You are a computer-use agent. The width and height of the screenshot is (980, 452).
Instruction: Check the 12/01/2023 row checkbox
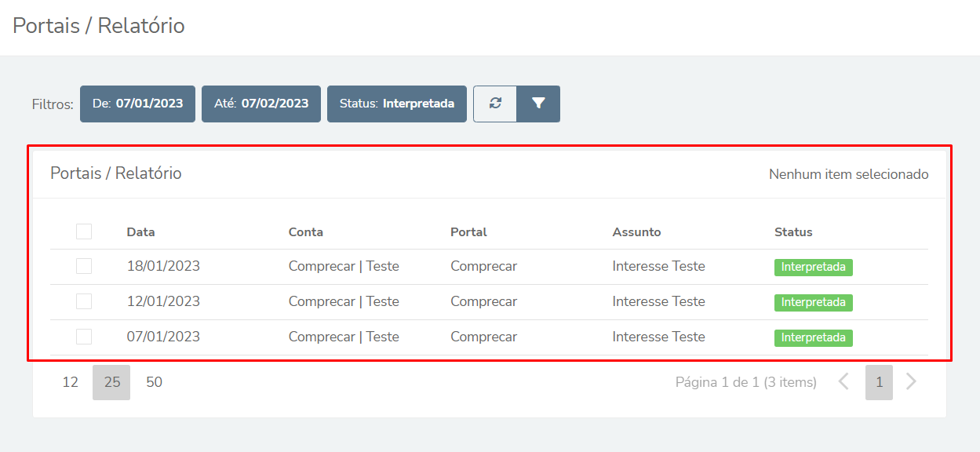pyautogui.click(x=84, y=301)
